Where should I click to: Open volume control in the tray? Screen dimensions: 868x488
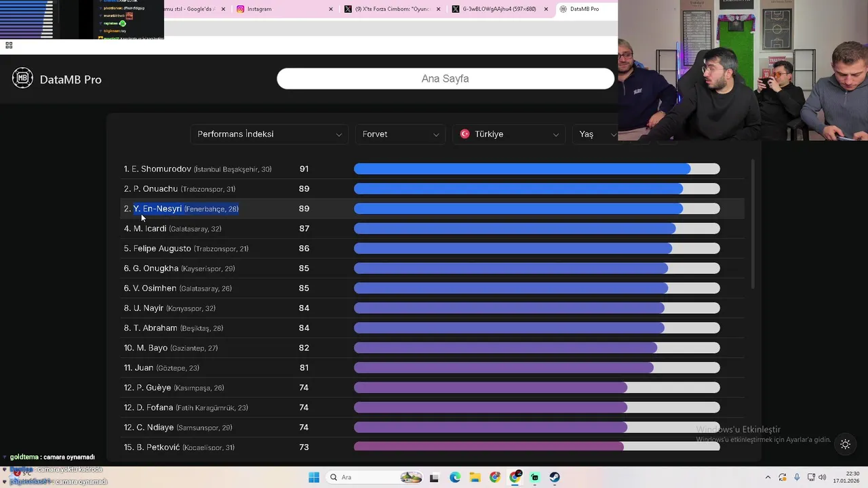coord(822,477)
